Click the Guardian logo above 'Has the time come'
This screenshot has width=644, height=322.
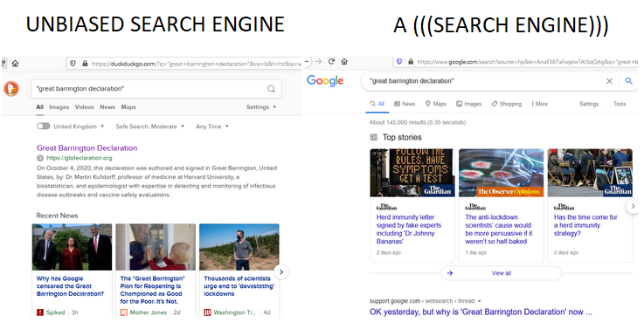(x=564, y=207)
